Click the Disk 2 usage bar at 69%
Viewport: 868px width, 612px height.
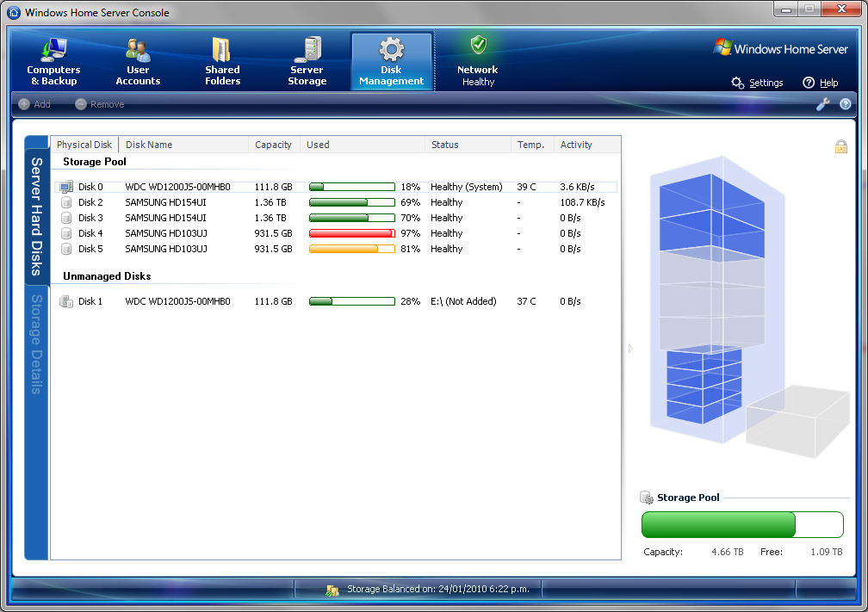(x=352, y=202)
